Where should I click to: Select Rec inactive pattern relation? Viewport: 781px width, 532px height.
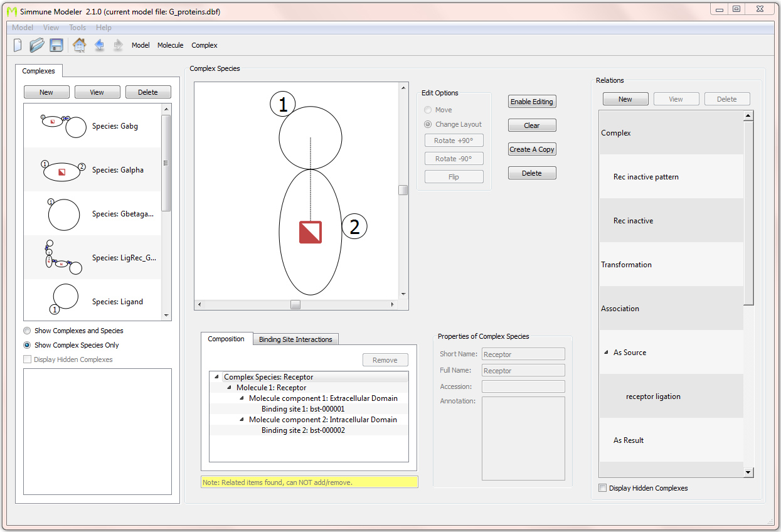point(671,177)
